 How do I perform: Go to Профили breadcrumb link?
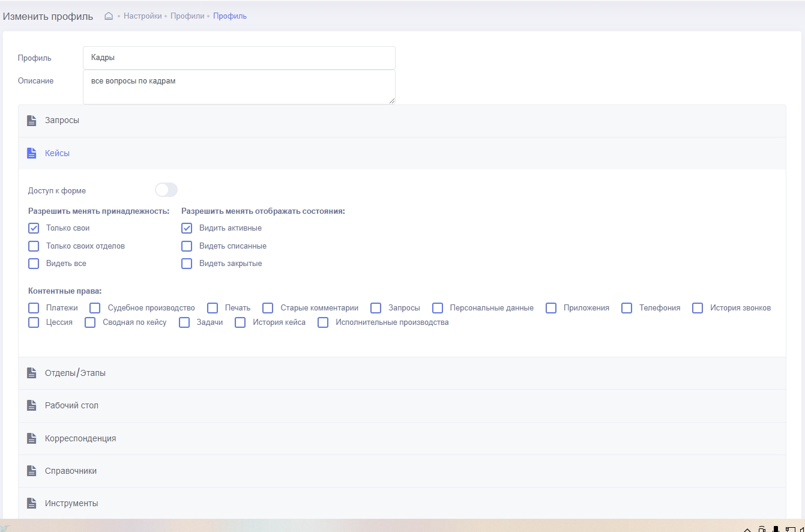[187, 16]
